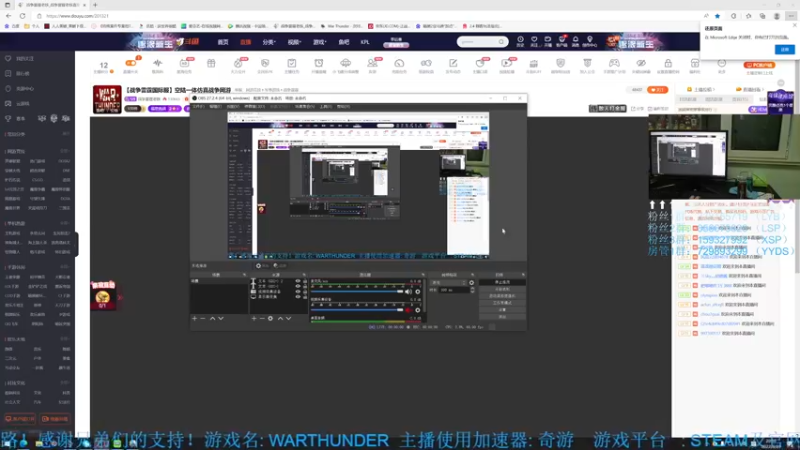Open the alarm clock icon in streamer toolbar
The image size is (800, 450).
[318, 63]
